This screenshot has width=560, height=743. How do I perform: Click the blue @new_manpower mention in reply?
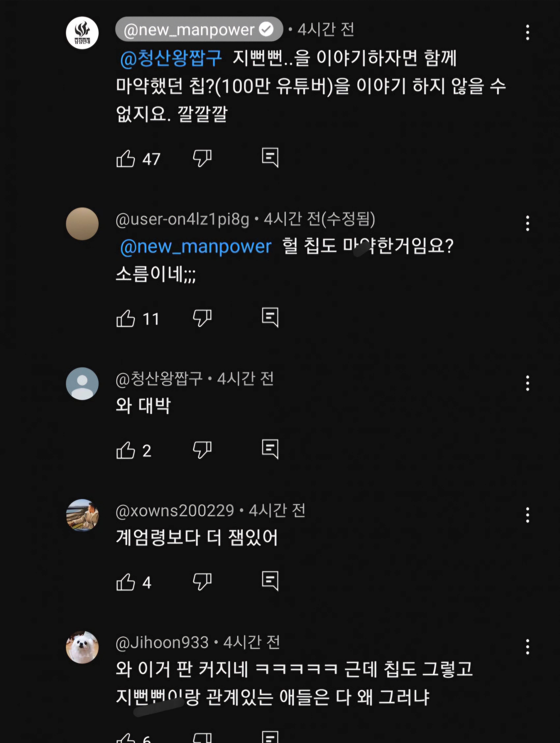point(196,247)
